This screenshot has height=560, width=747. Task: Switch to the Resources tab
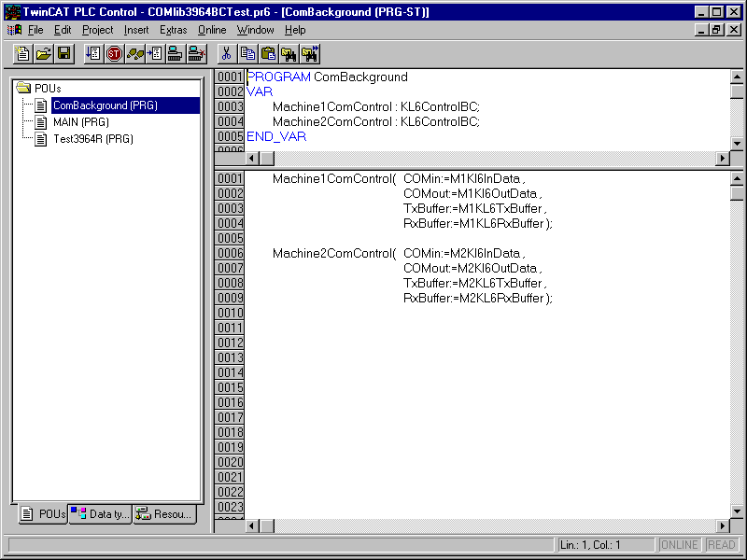(x=165, y=514)
